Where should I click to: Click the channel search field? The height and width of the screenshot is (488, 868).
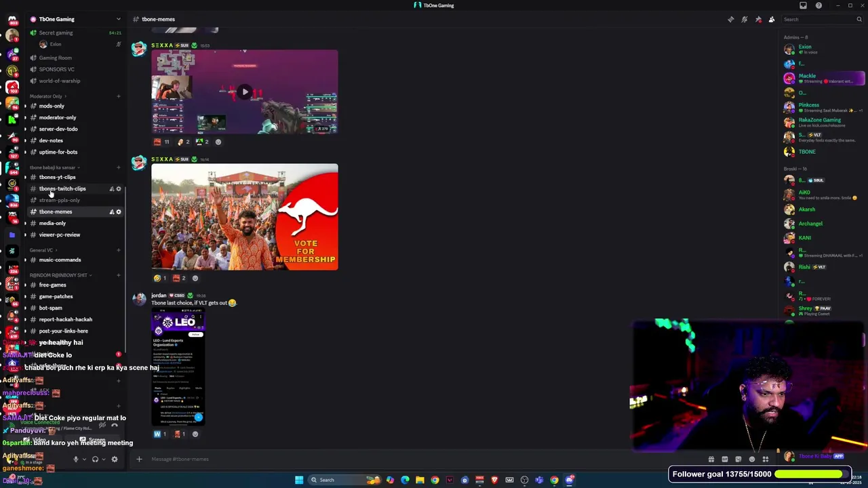[821, 19]
